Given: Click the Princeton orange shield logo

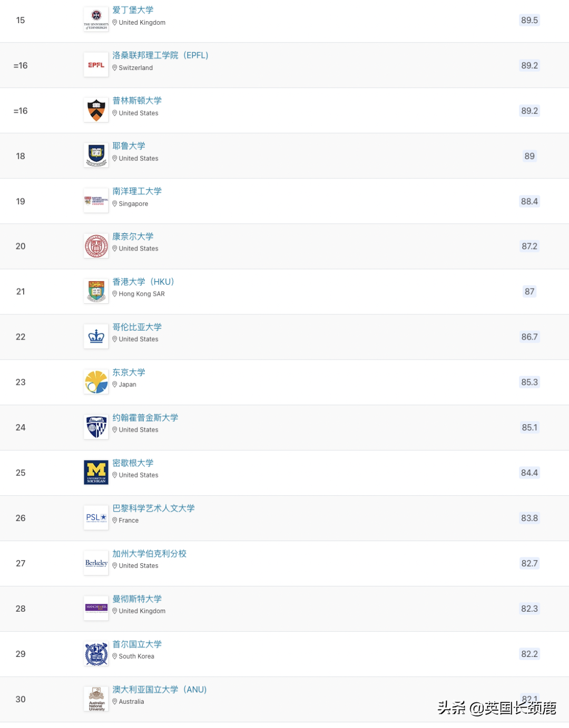Looking at the screenshot, I should [96, 111].
